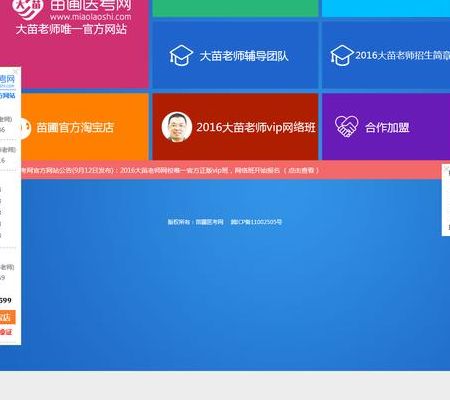Viewport: 450px width, 400px height.
Task: Click the graduation cap icon beside 2016大苗老师招生简章
Action: [342, 55]
